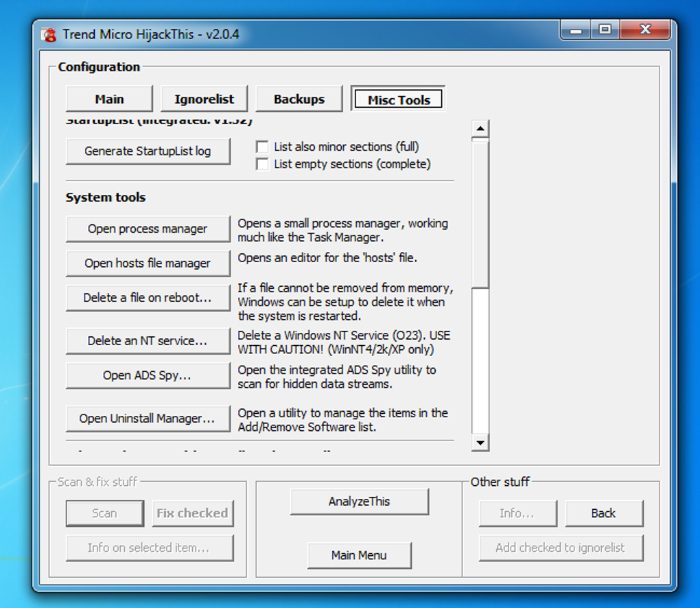Click the Back button
Screen dimensions: 700x608
pyautogui.click(x=604, y=513)
